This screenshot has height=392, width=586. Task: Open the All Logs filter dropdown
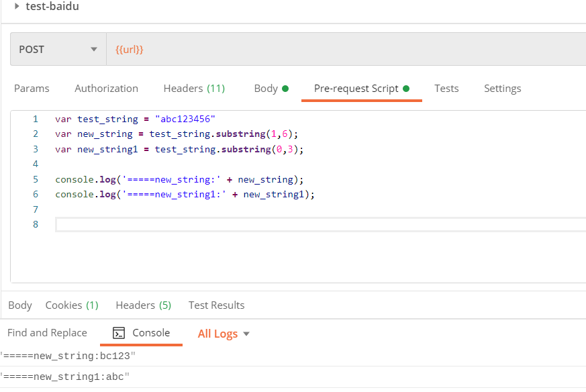coord(224,334)
